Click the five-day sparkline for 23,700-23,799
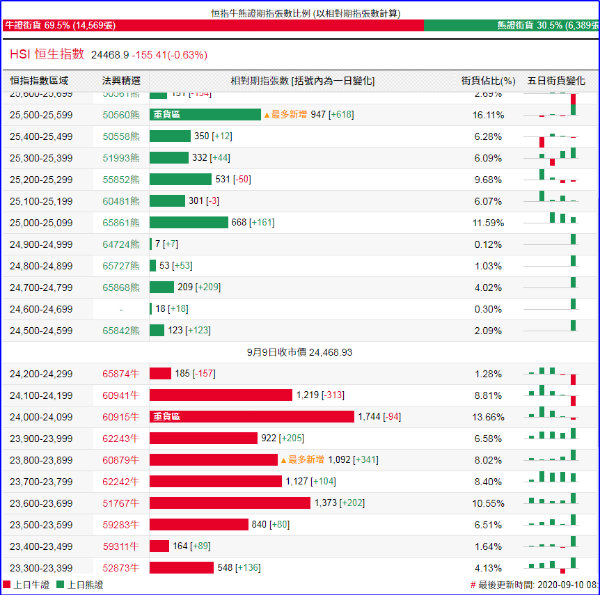 (x=551, y=477)
